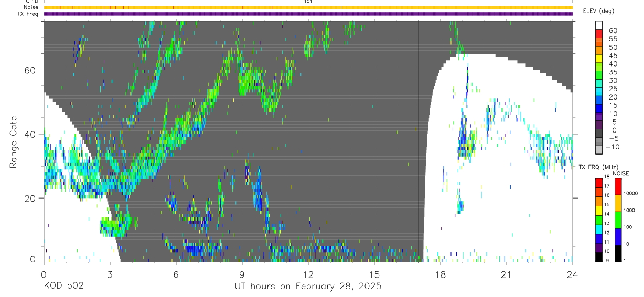Click the 'TX Freq' label beside the top strip

29,14
